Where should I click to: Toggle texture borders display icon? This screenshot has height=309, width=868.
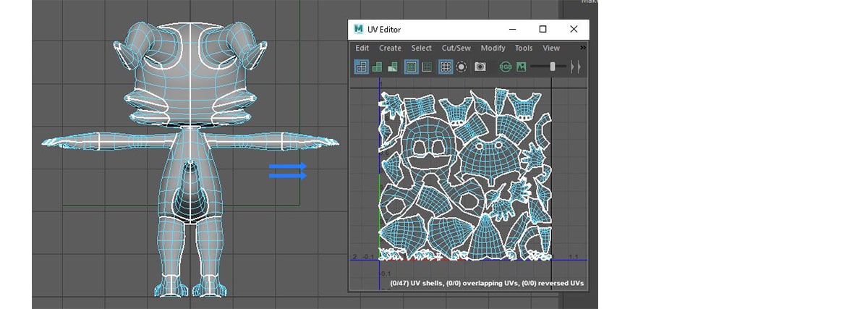[412, 67]
